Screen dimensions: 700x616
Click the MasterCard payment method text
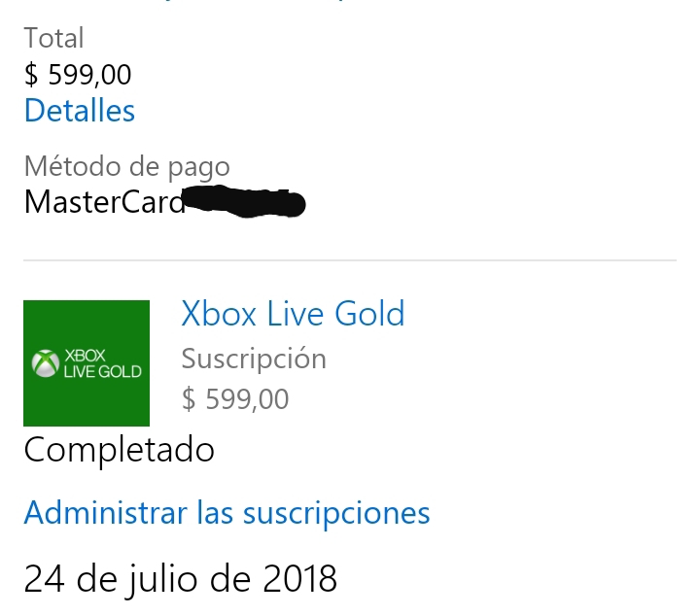104,202
